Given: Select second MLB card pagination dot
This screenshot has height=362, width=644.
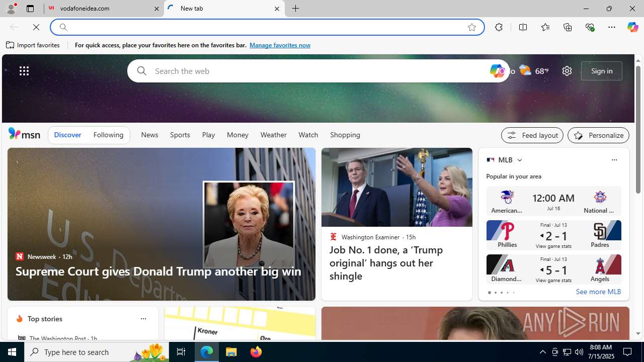Looking at the screenshot, I should pyautogui.click(x=495, y=293).
